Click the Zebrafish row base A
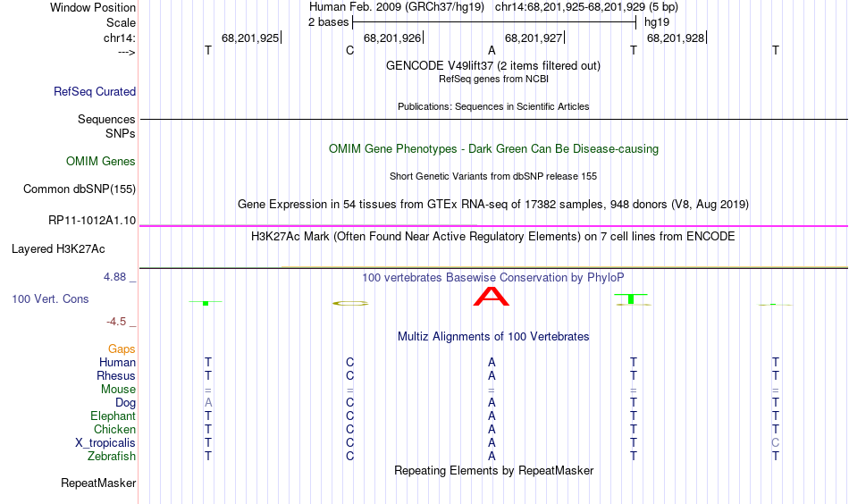Viewport: 849px width, 504px height. (x=492, y=457)
